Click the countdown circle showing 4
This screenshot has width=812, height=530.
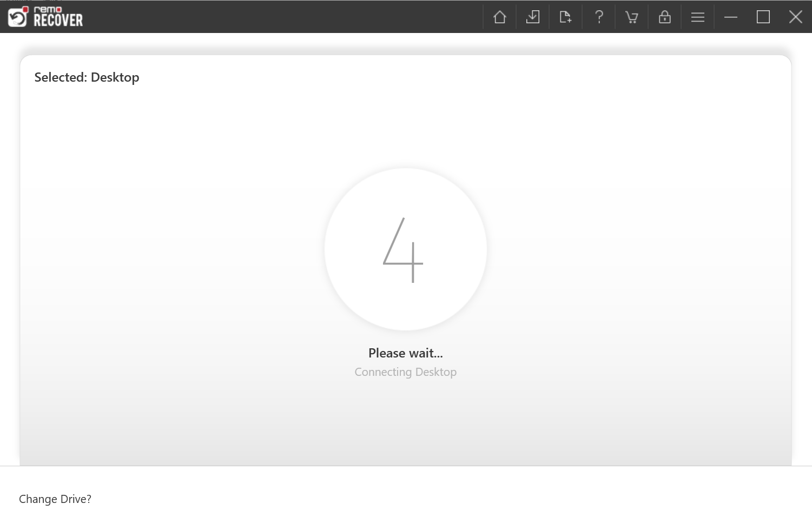point(406,249)
